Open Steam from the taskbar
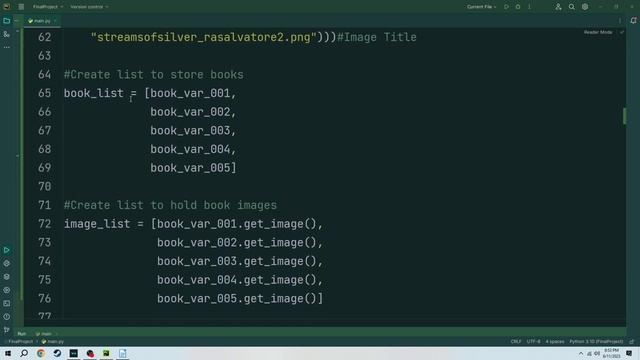 click(57, 353)
